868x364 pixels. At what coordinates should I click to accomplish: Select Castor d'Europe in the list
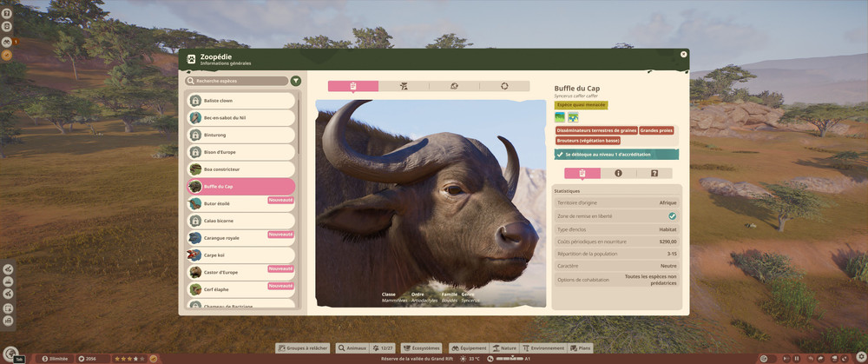pyautogui.click(x=240, y=273)
